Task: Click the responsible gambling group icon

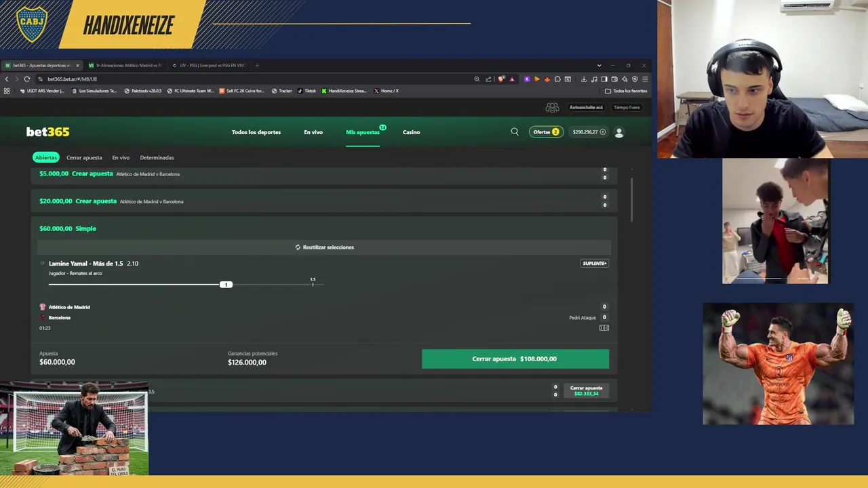Action: tap(552, 107)
